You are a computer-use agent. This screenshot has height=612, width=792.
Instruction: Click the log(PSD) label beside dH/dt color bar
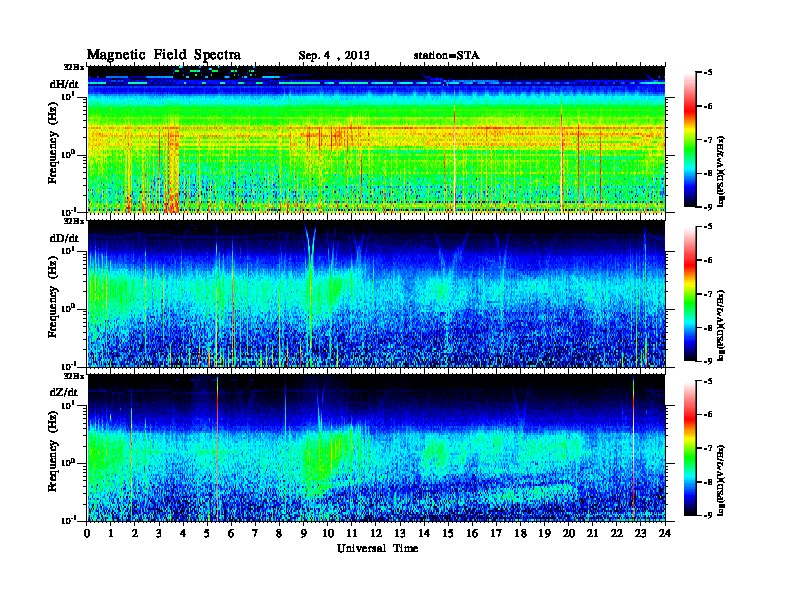pyautogui.click(x=722, y=172)
